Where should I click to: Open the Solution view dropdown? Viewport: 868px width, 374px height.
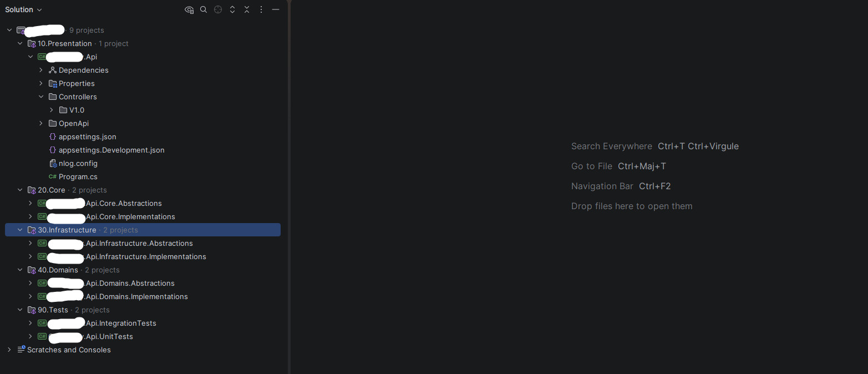click(23, 9)
